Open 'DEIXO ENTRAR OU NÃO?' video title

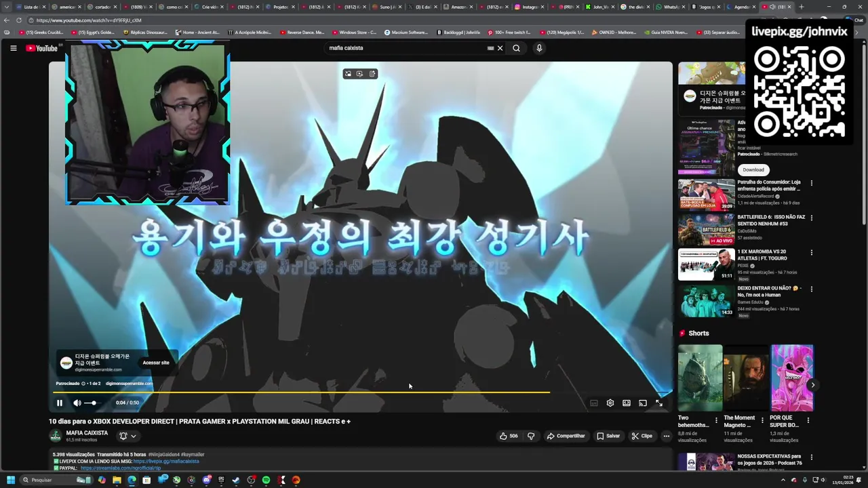click(x=769, y=291)
